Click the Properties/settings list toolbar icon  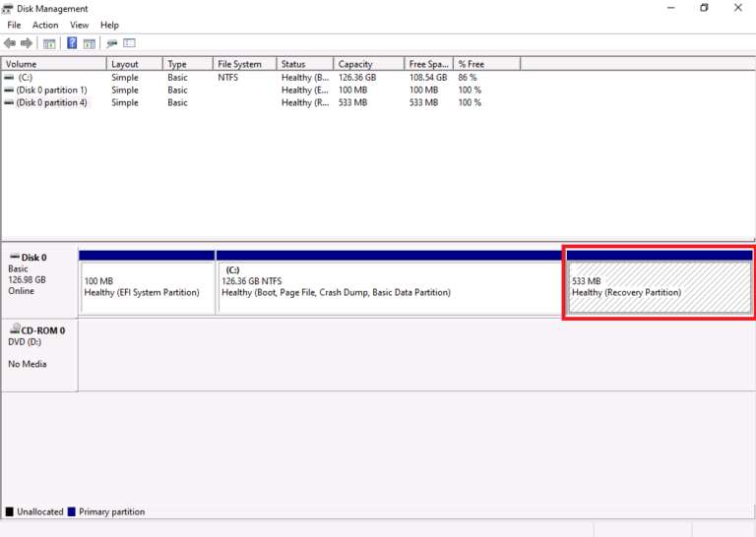tap(129, 43)
